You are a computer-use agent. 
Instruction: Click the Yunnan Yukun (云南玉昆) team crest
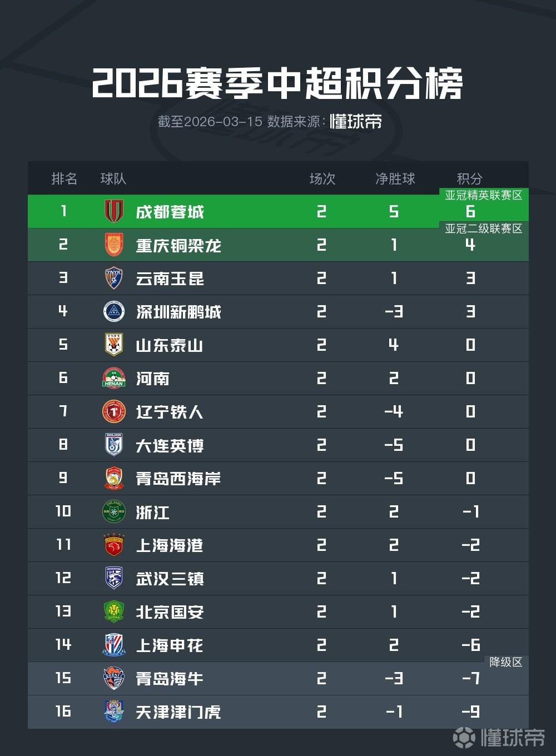114,278
